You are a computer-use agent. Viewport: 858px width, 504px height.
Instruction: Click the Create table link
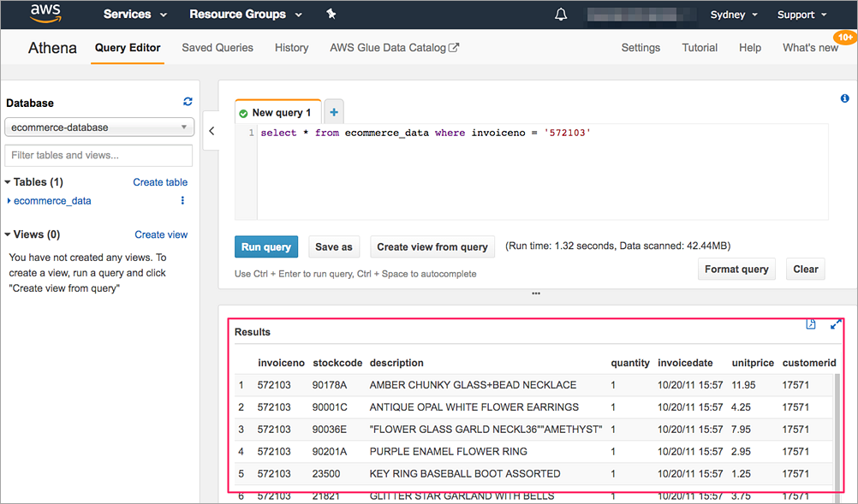pos(160,182)
